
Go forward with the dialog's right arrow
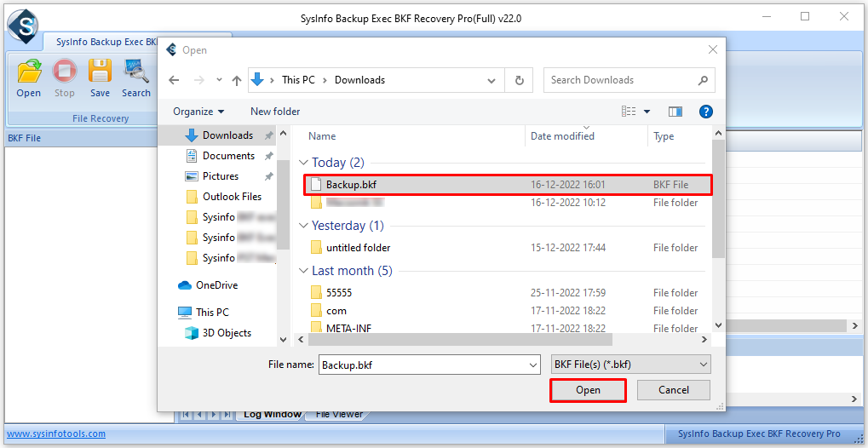(x=200, y=80)
